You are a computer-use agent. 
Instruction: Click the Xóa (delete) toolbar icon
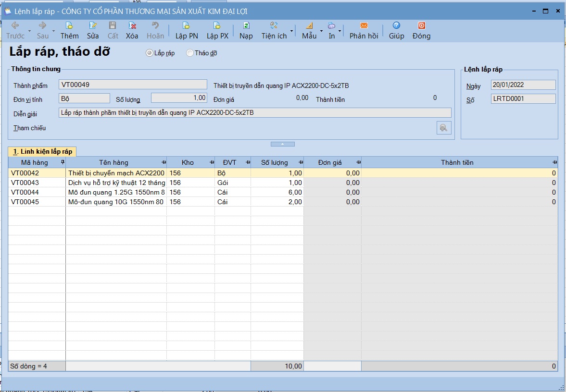click(132, 25)
